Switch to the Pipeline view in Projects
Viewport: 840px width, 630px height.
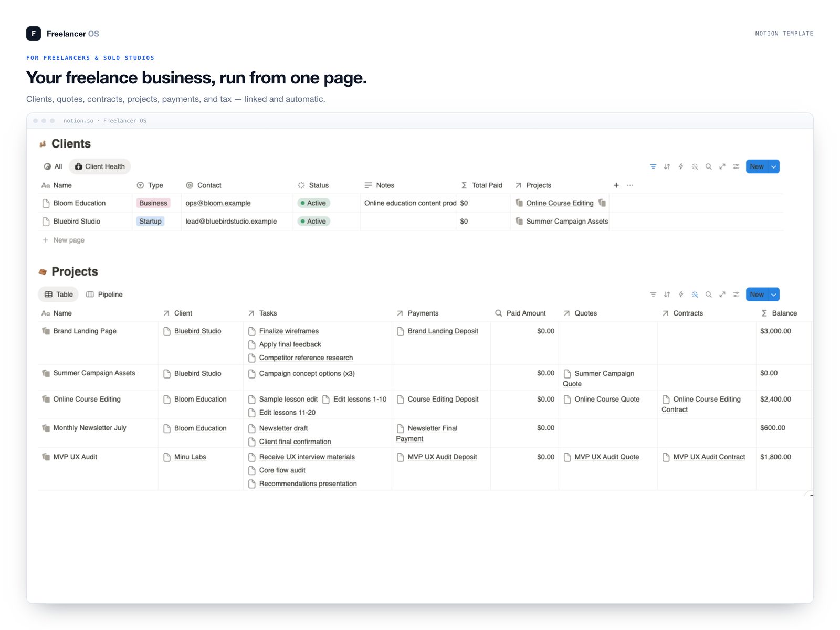[104, 295]
